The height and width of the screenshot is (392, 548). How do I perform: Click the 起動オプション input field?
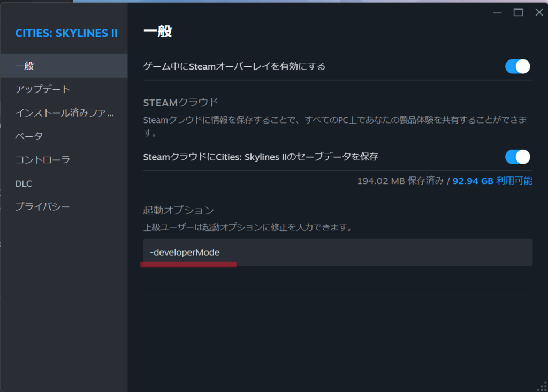[x=338, y=252]
